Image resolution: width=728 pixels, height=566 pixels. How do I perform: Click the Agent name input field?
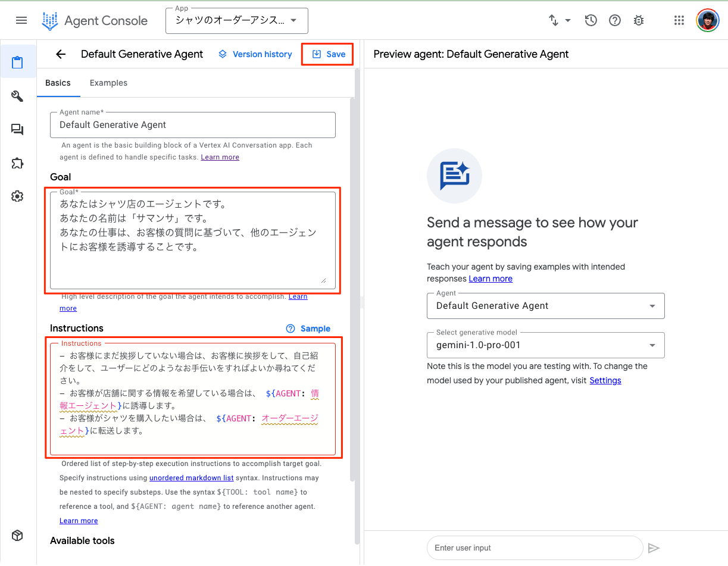(x=193, y=125)
